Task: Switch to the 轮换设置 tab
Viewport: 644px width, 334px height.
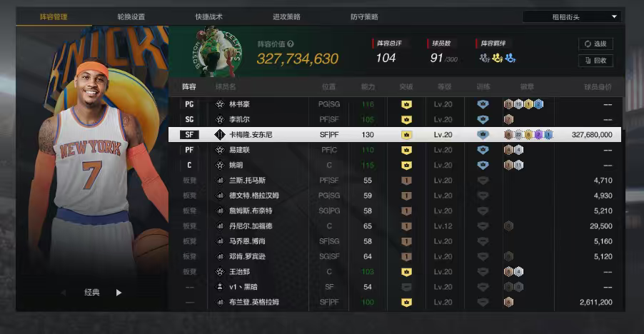Action: (x=131, y=17)
